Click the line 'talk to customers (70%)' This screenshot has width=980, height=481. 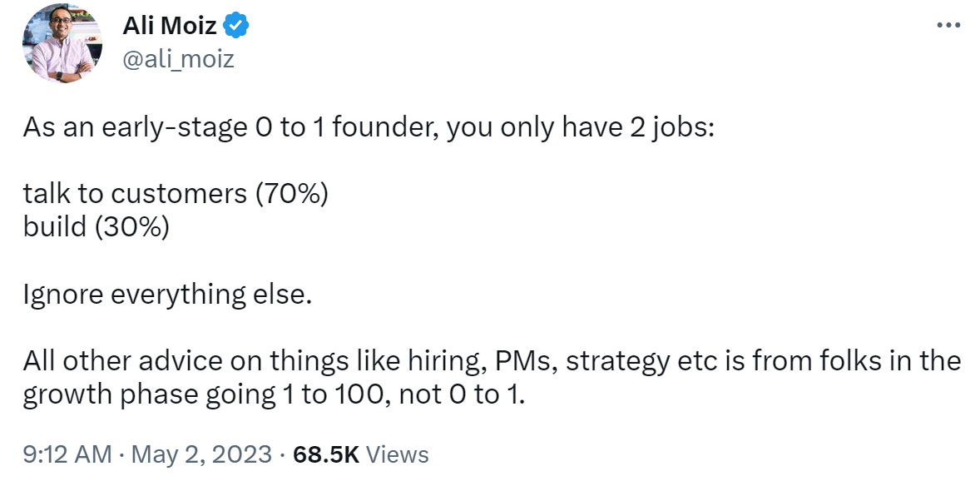point(176,194)
